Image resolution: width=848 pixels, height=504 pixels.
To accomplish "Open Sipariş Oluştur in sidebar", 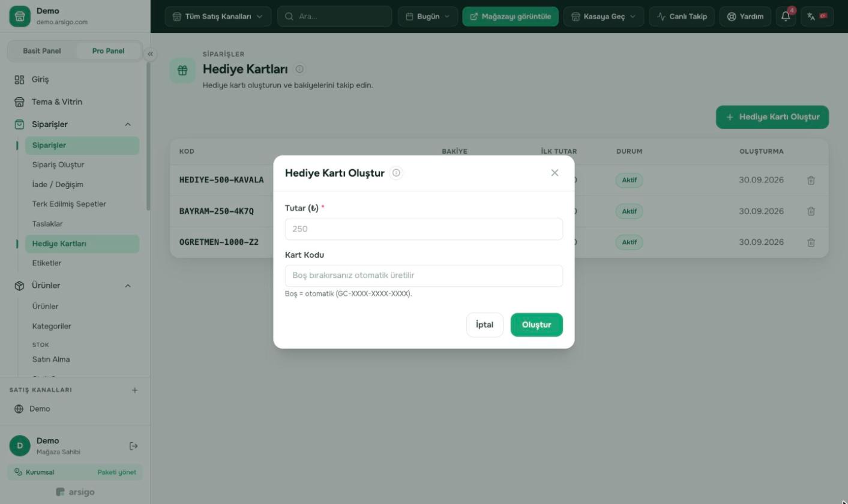I will point(58,164).
